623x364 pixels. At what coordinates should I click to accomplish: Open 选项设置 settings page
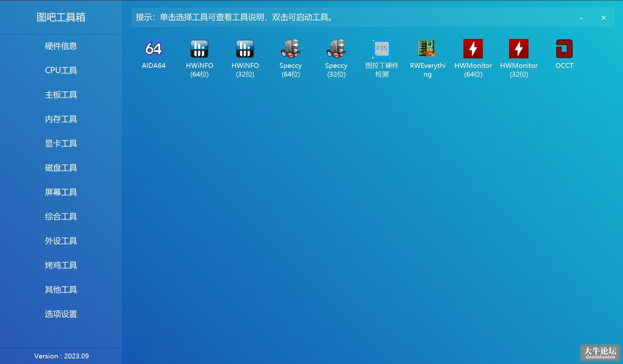pyautogui.click(x=61, y=314)
